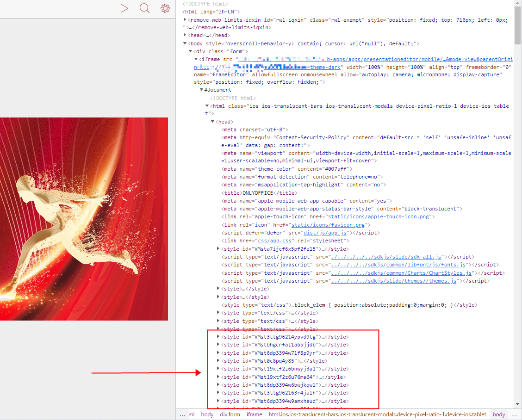Click the elements panel vertical scrollbar thumb
Viewport: 522px width, 420px height.
[517, 25]
